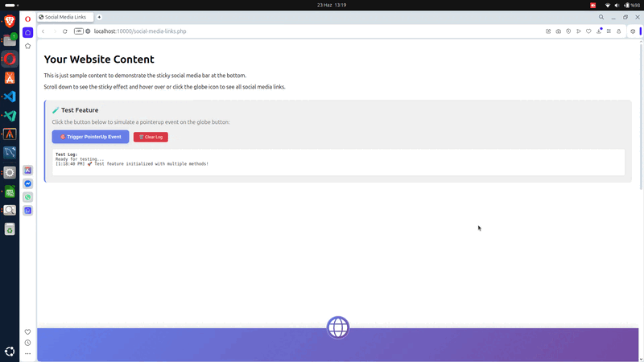Open the profile account icon

point(619,31)
